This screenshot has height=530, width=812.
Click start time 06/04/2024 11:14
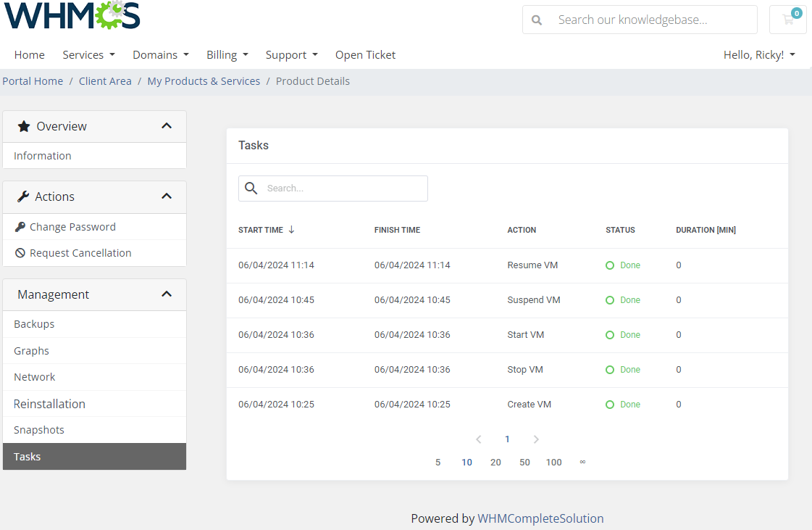(276, 265)
